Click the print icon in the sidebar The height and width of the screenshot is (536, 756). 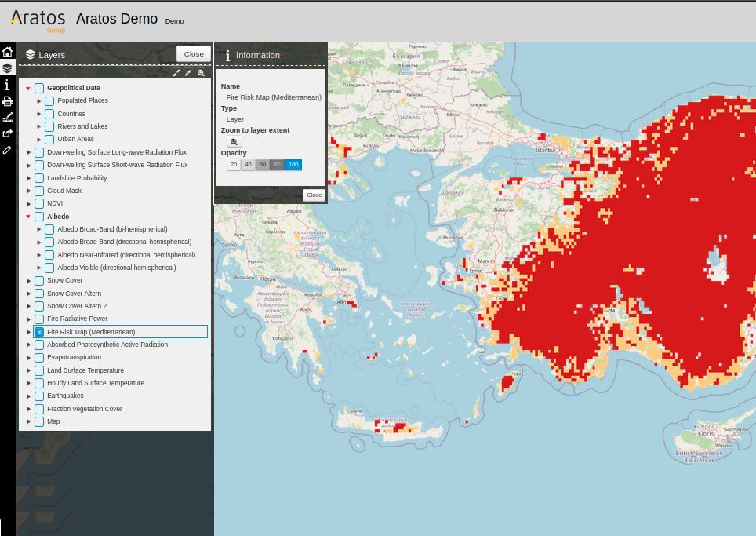[x=7, y=101]
